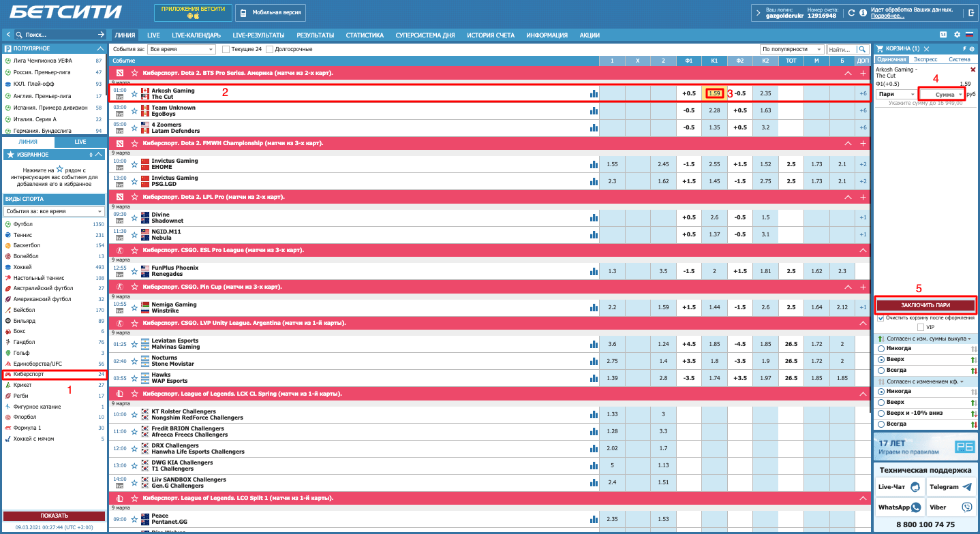Tick the VIP checkbox
The width and height of the screenshot is (980, 534).
(x=921, y=328)
